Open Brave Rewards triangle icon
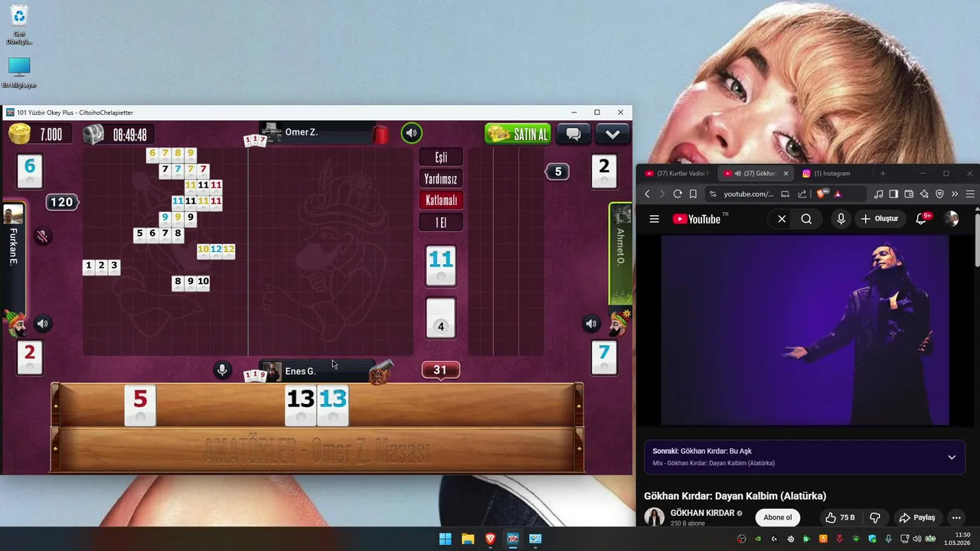 [838, 194]
